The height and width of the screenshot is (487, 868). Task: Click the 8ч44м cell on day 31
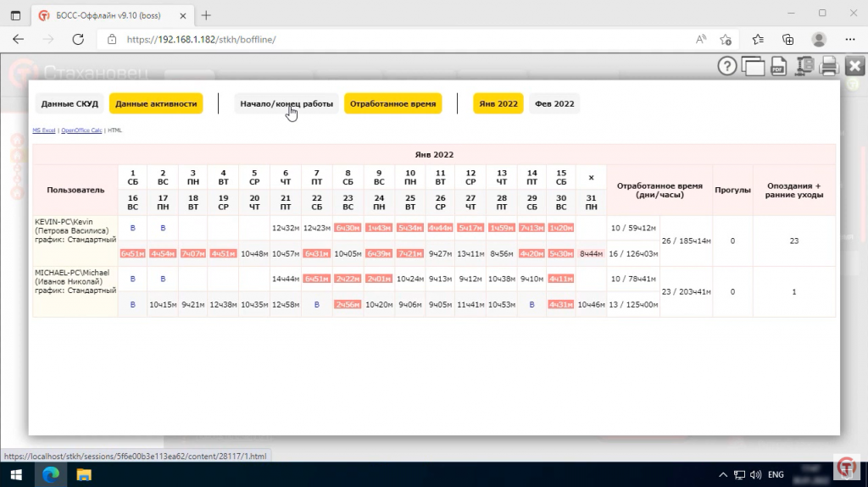click(591, 253)
